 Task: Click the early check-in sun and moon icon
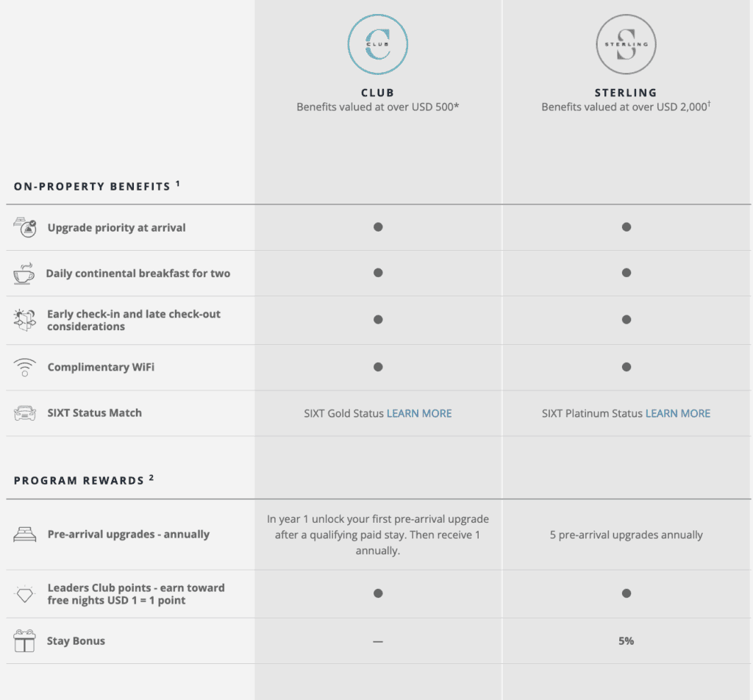tap(24, 320)
